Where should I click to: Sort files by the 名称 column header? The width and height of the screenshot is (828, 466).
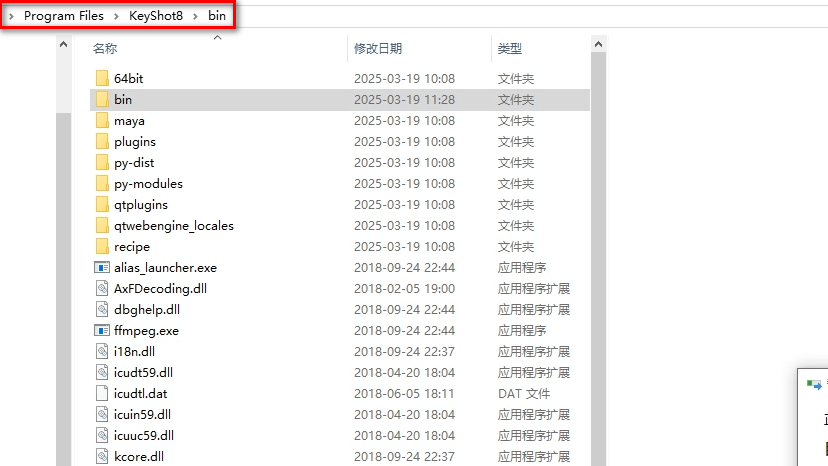click(105, 49)
